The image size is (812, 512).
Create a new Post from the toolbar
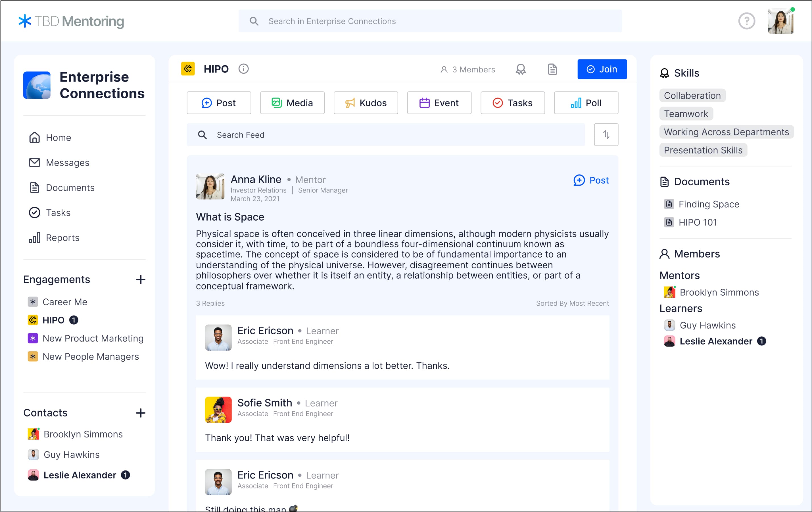(x=219, y=103)
